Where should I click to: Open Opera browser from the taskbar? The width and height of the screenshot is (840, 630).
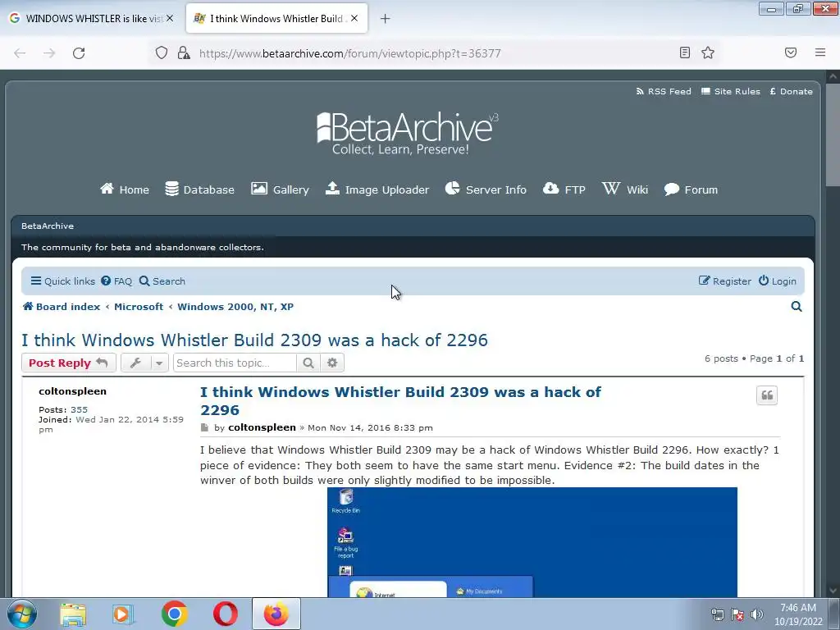point(226,614)
